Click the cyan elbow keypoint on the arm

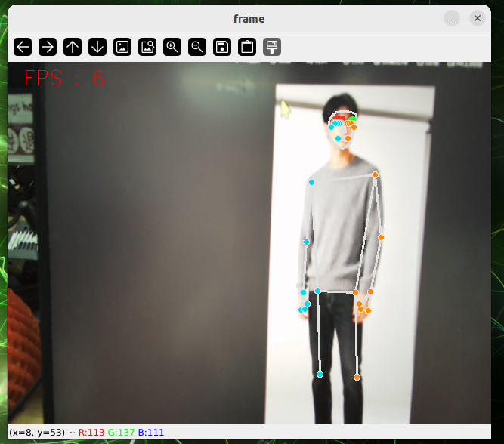(306, 242)
